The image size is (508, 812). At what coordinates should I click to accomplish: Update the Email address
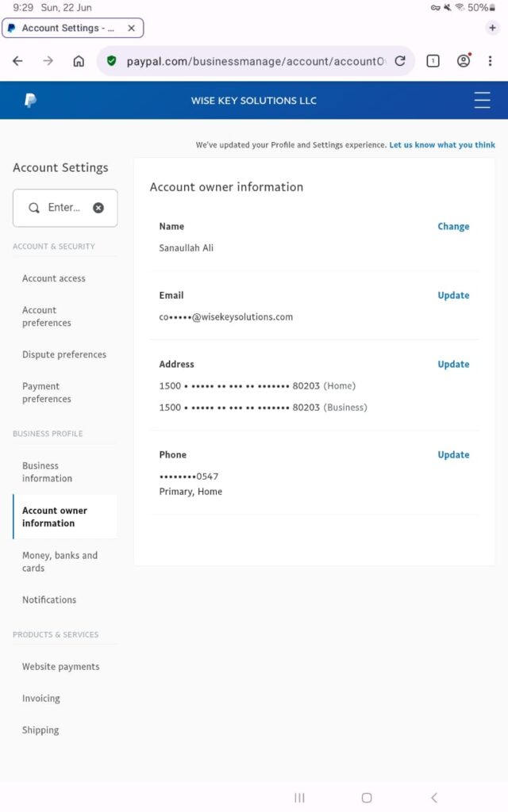coord(453,296)
